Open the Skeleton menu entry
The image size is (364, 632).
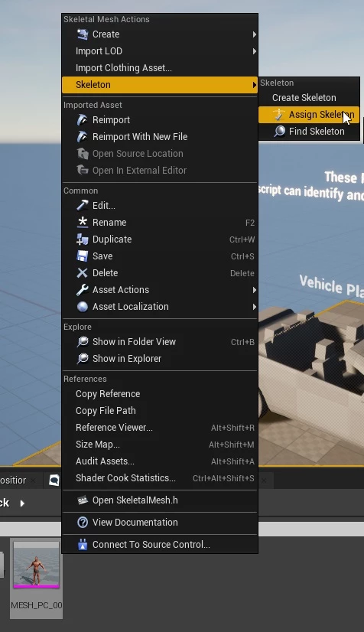click(x=160, y=85)
